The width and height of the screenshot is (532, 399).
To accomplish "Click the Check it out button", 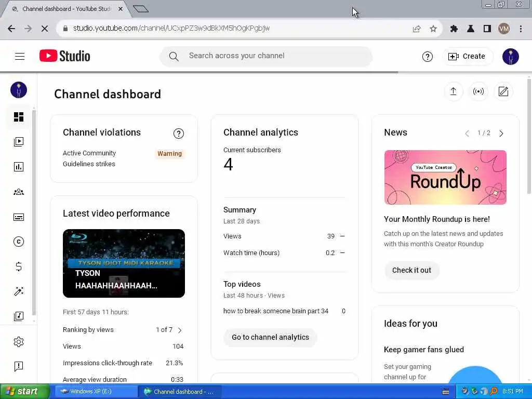I will click(411, 270).
